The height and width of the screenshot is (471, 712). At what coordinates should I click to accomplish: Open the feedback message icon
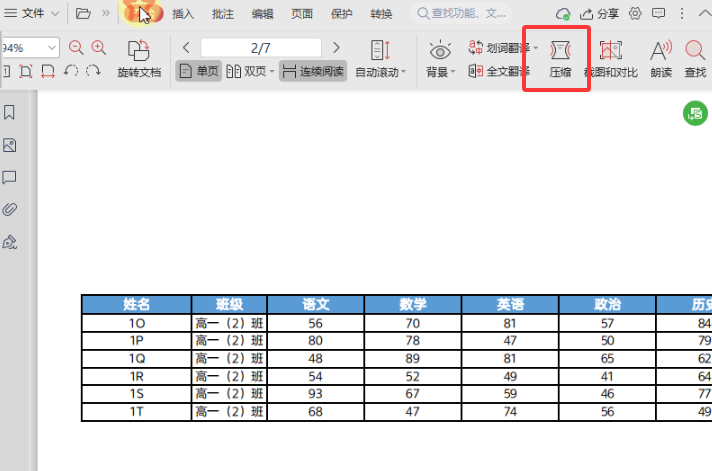coord(658,14)
